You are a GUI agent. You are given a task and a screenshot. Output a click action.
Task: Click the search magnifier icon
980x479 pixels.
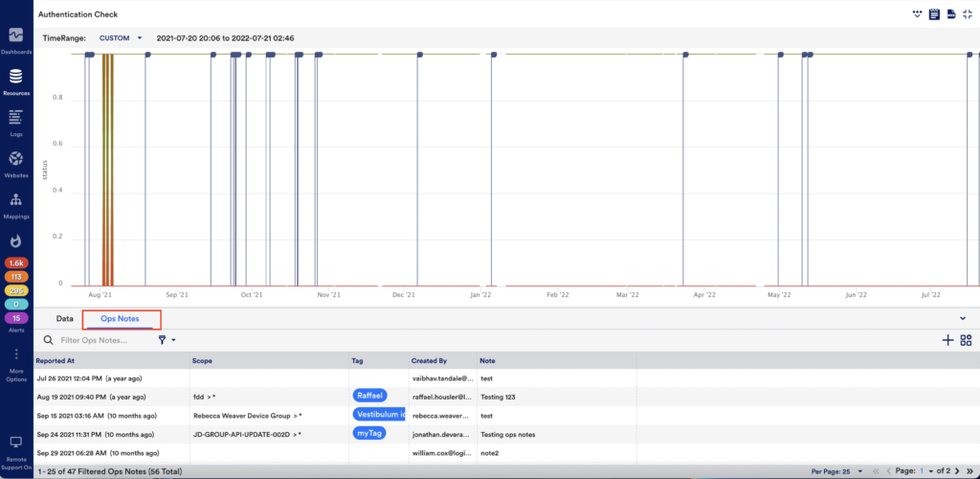(x=48, y=340)
